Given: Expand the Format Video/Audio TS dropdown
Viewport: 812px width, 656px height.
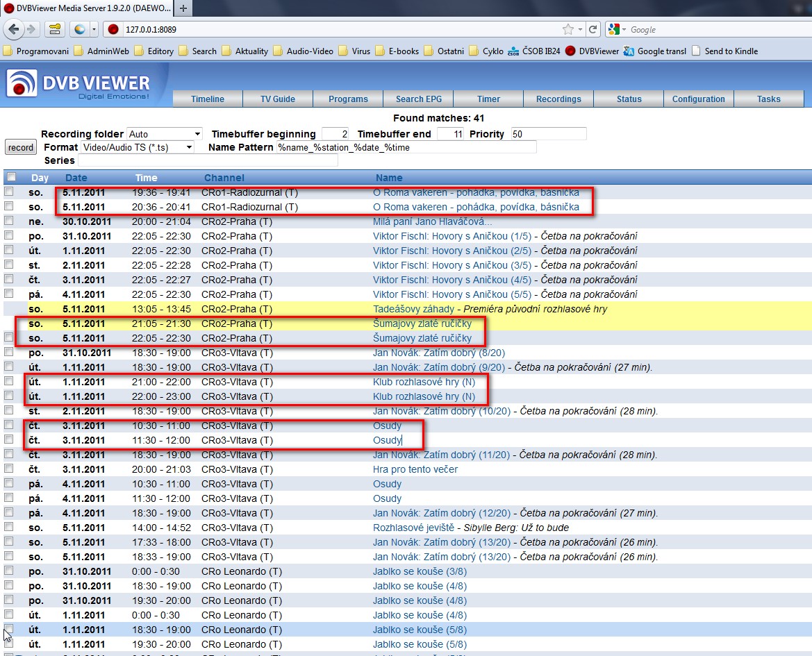Looking at the screenshot, I should pyautogui.click(x=138, y=147).
